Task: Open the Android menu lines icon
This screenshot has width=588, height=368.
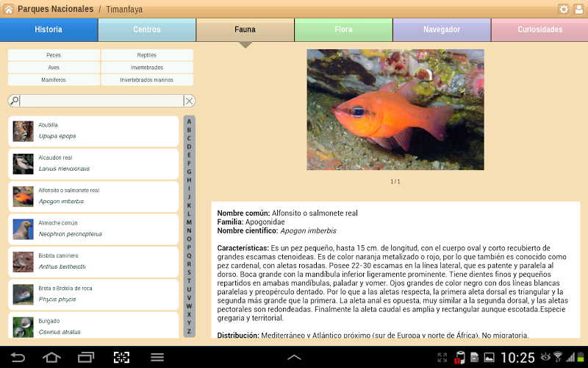Action: [157, 357]
